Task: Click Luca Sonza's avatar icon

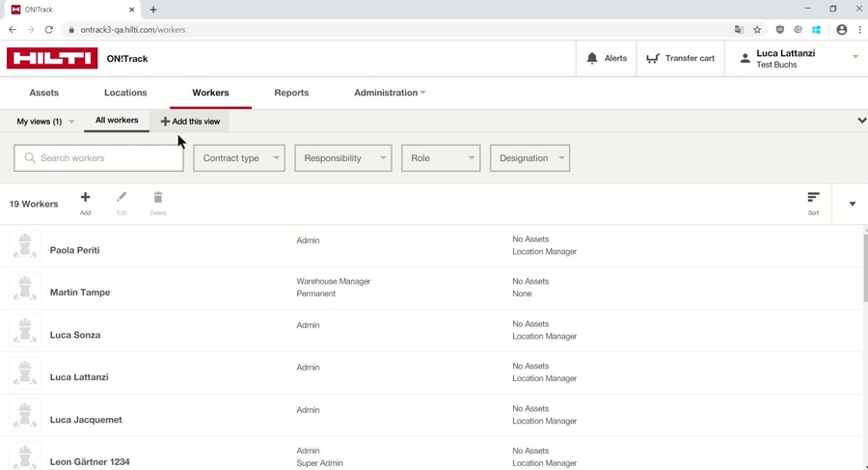Action: 25,330
